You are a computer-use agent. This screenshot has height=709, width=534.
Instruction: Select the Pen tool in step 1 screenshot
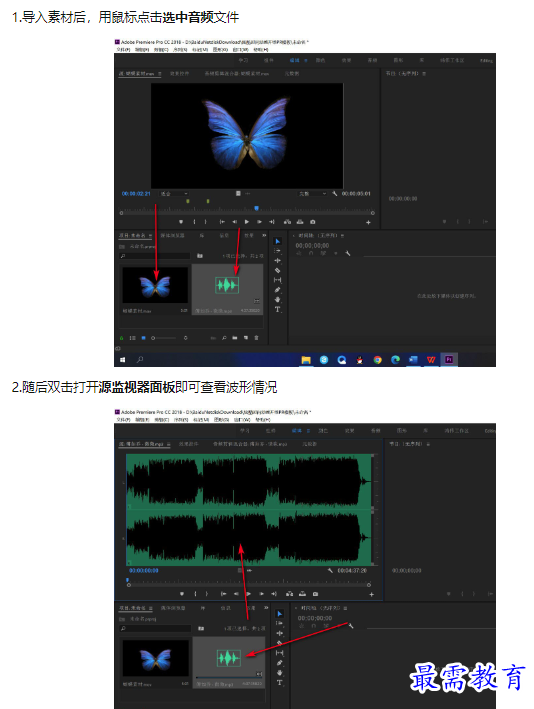tap(278, 290)
